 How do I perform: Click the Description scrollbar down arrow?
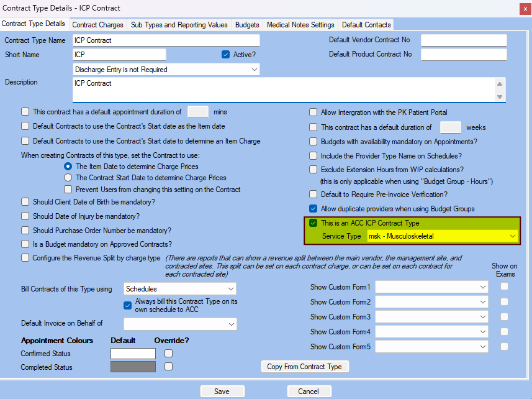coord(500,97)
